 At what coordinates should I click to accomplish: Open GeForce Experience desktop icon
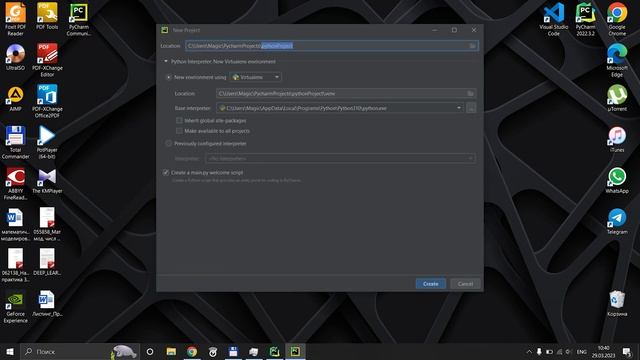pyautogui.click(x=16, y=307)
